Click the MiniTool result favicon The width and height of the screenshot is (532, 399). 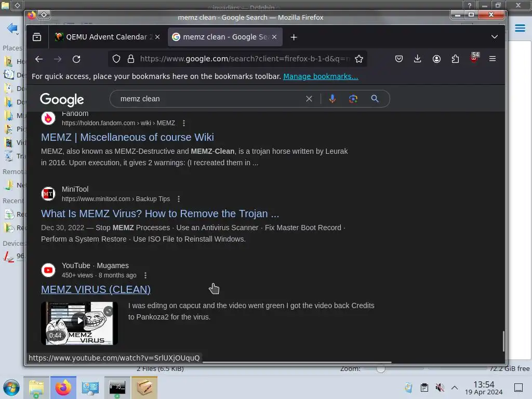[48, 194]
